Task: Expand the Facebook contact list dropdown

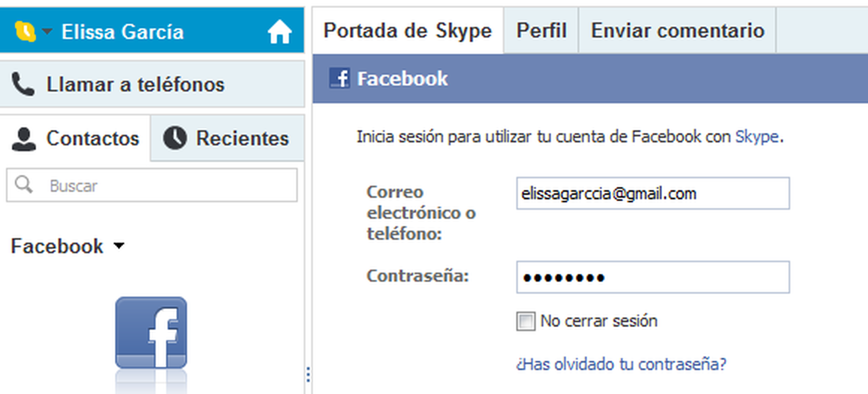Action: (119, 246)
